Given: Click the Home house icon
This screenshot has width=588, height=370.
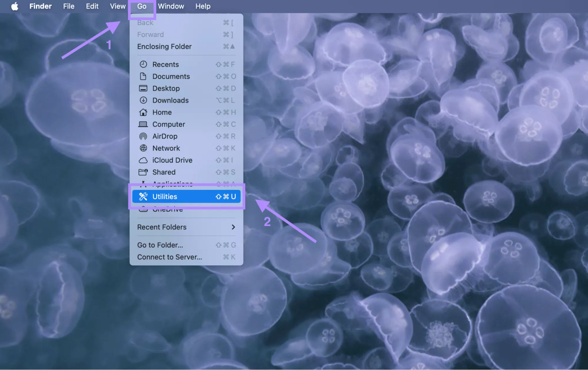Looking at the screenshot, I should [144, 112].
